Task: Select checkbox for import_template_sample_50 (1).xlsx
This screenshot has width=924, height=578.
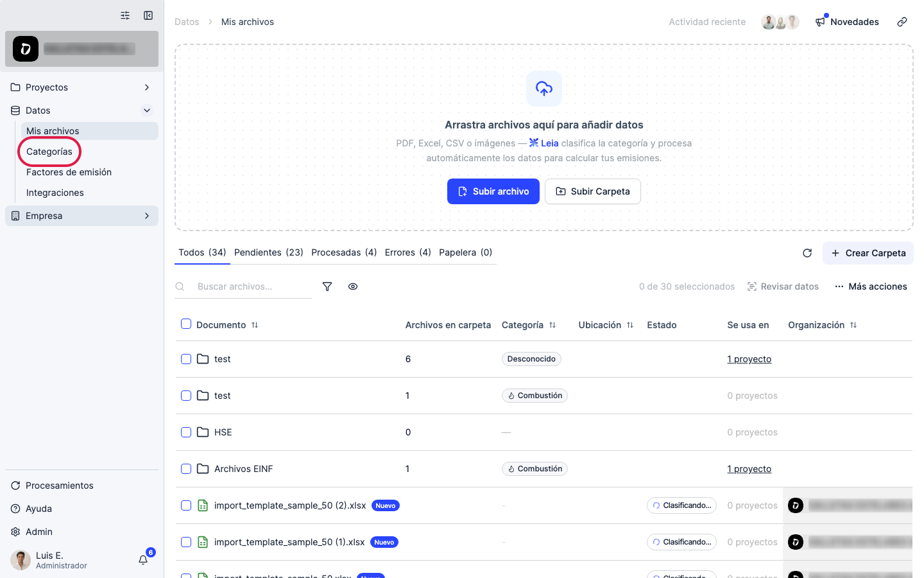Action: (x=186, y=542)
